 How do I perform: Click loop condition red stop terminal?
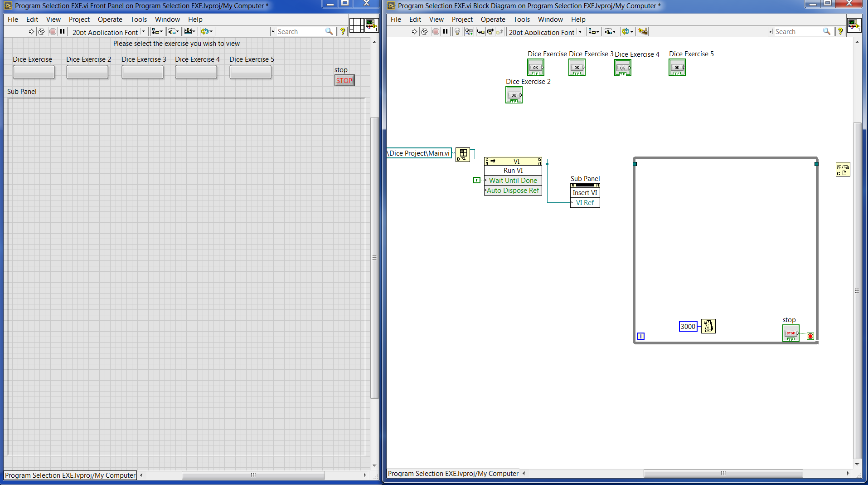810,336
